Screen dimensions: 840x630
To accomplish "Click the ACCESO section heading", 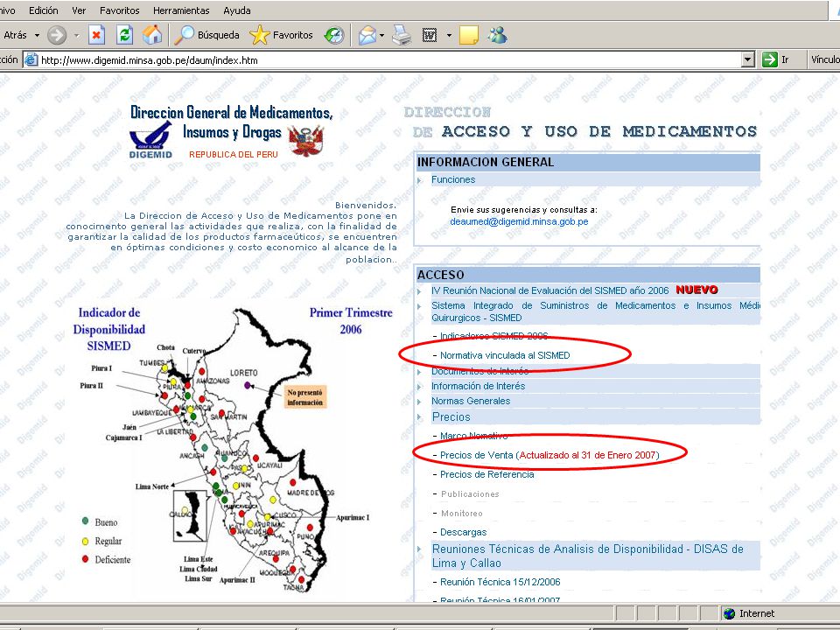I will (440, 275).
